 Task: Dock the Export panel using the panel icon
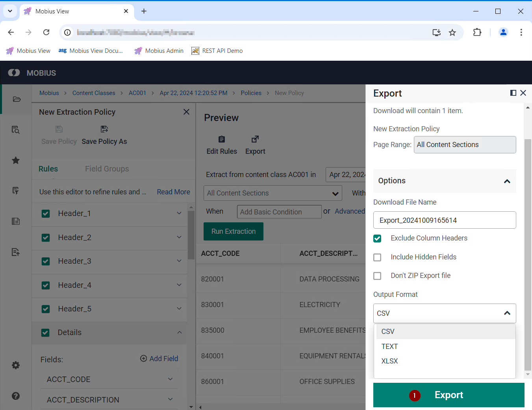pyautogui.click(x=513, y=93)
